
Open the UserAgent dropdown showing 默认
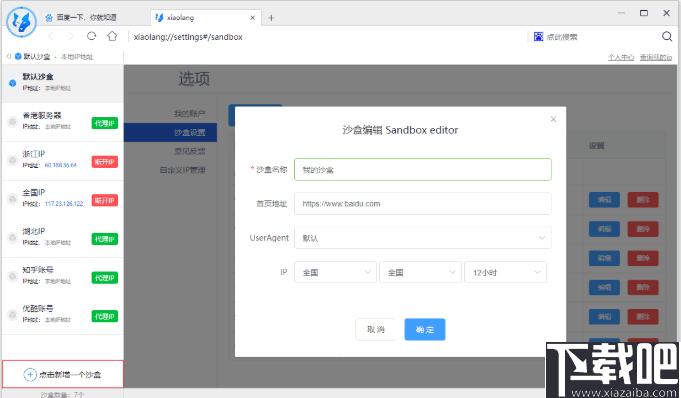coord(423,238)
